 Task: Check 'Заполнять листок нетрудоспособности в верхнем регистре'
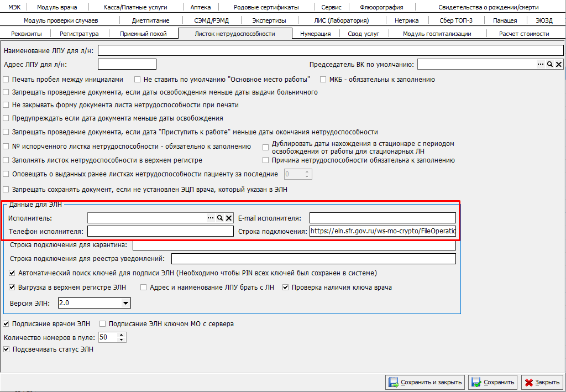(7, 160)
